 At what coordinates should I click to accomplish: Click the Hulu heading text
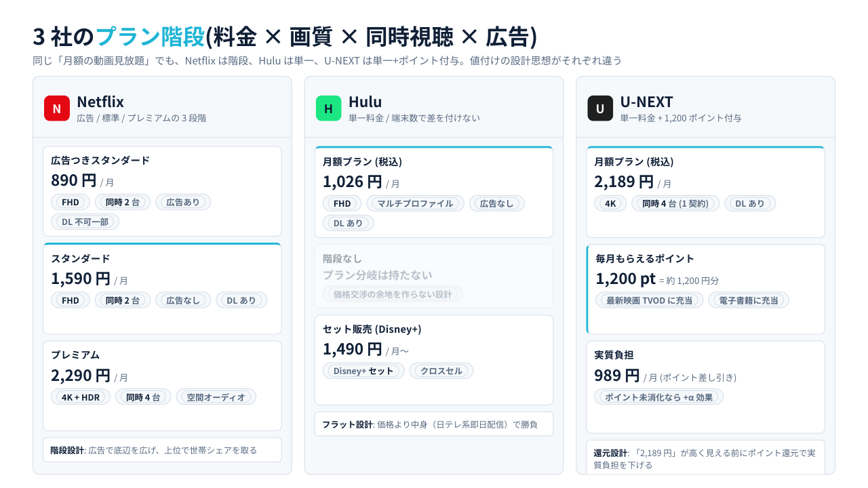click(366, 102)
